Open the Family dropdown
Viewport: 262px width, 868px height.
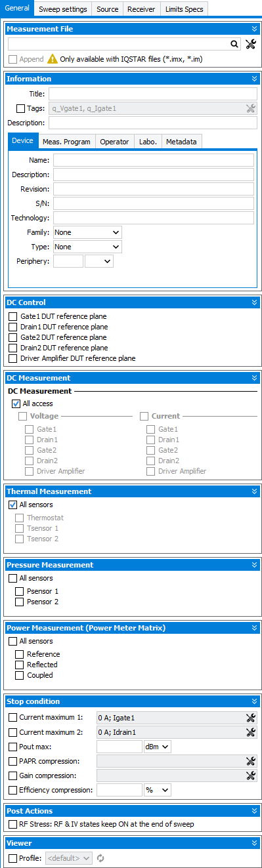(87, 232)
